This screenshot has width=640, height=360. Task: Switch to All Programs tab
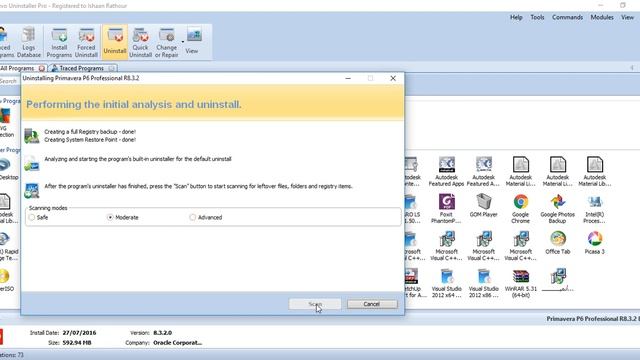(x=18, y=68)
